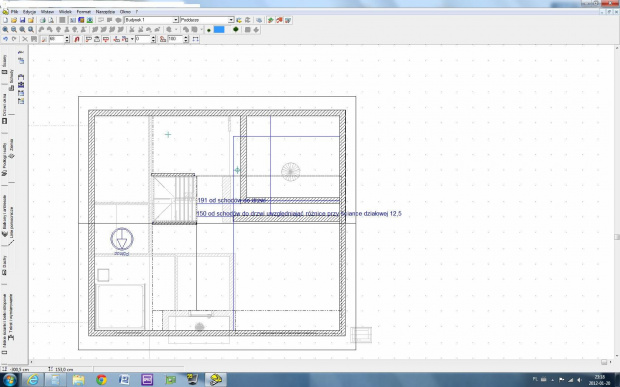The width and height of the screenshot is (620, 387).
Task: Click the zoom in magnifier icon
Action: (x=5, y=30)
